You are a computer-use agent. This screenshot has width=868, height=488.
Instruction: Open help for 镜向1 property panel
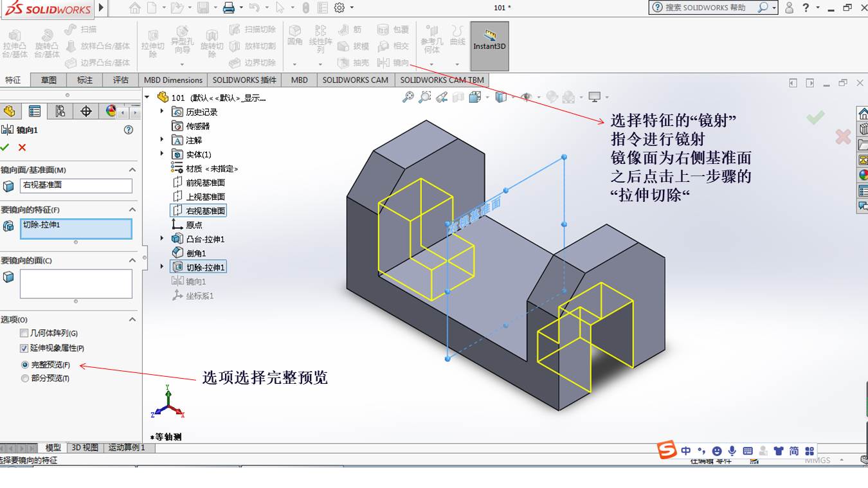[129, 129]
